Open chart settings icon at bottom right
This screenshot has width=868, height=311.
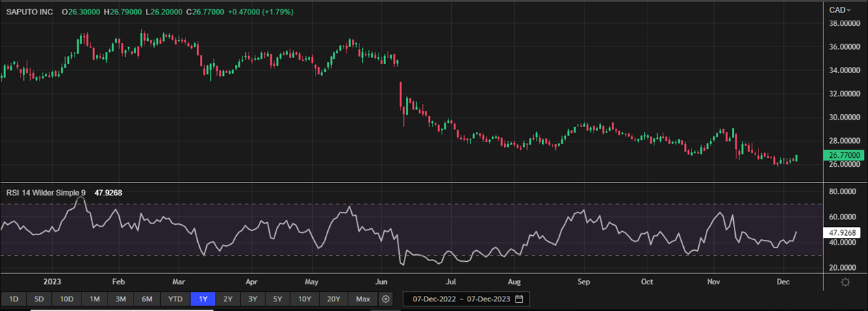pos(846,282)
